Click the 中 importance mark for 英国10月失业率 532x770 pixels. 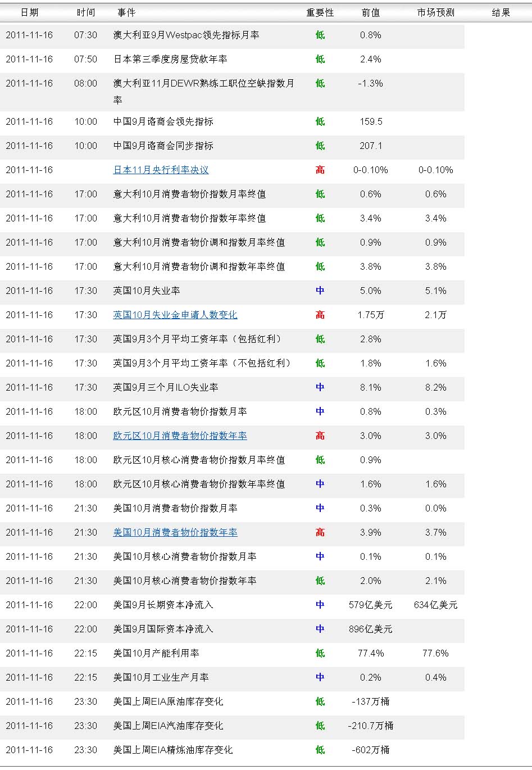(x=320, y=291)
